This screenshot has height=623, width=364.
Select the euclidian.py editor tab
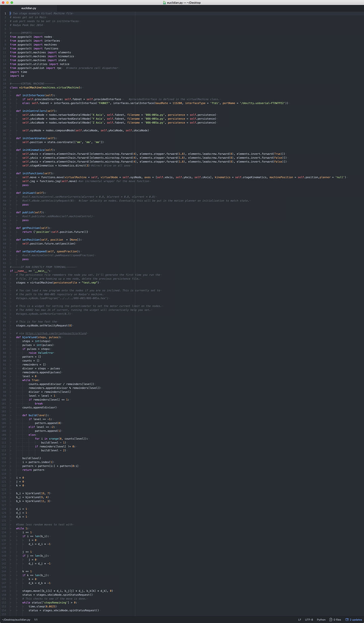(29, 8)
